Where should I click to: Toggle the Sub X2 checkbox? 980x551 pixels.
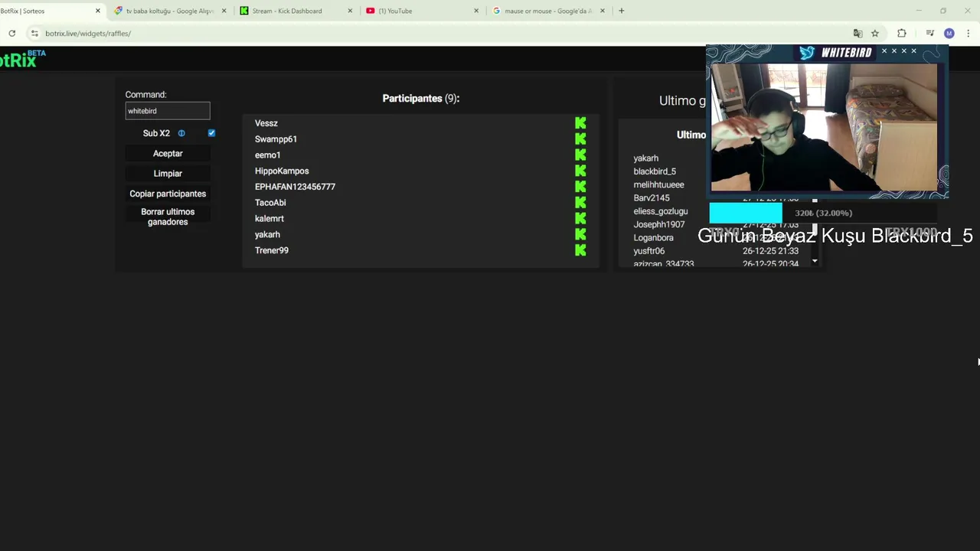211,133
